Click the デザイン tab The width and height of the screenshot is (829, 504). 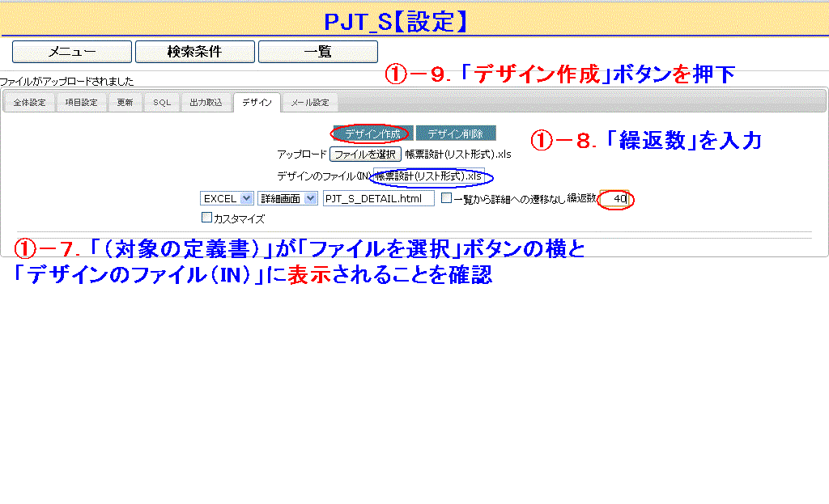(x=257, y=104)
